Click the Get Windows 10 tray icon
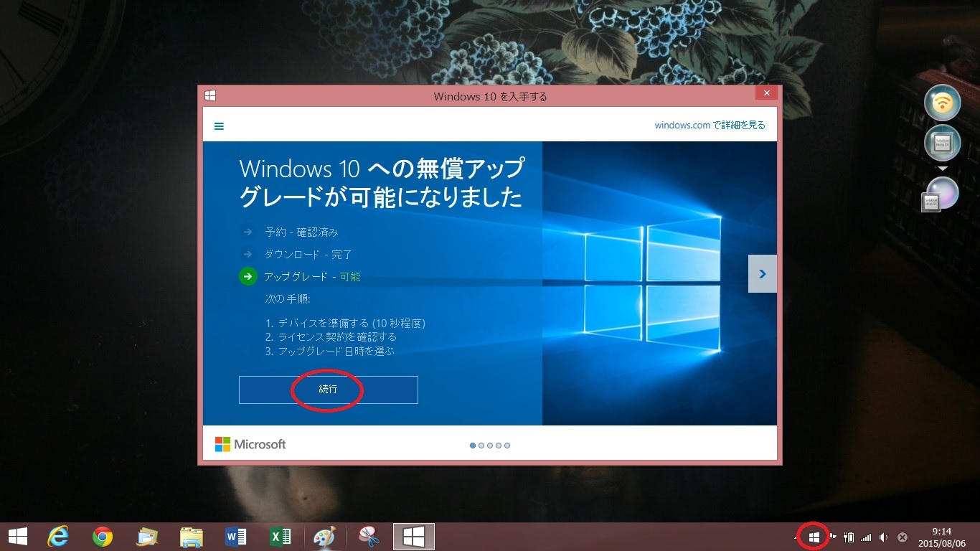The image size is (980, 551). click(x=814, y=537)
